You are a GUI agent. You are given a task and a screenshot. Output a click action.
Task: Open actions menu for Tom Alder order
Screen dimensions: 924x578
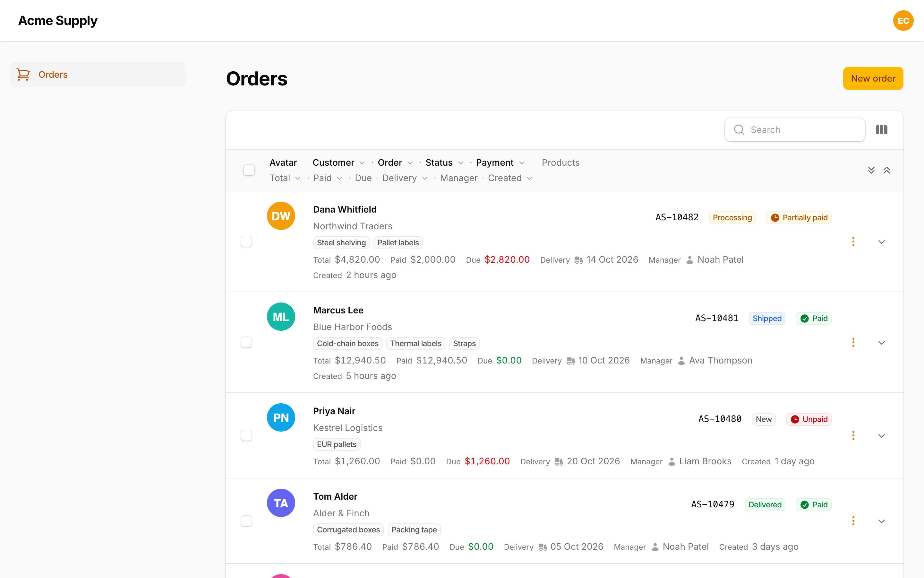click(x=853, y=521)
